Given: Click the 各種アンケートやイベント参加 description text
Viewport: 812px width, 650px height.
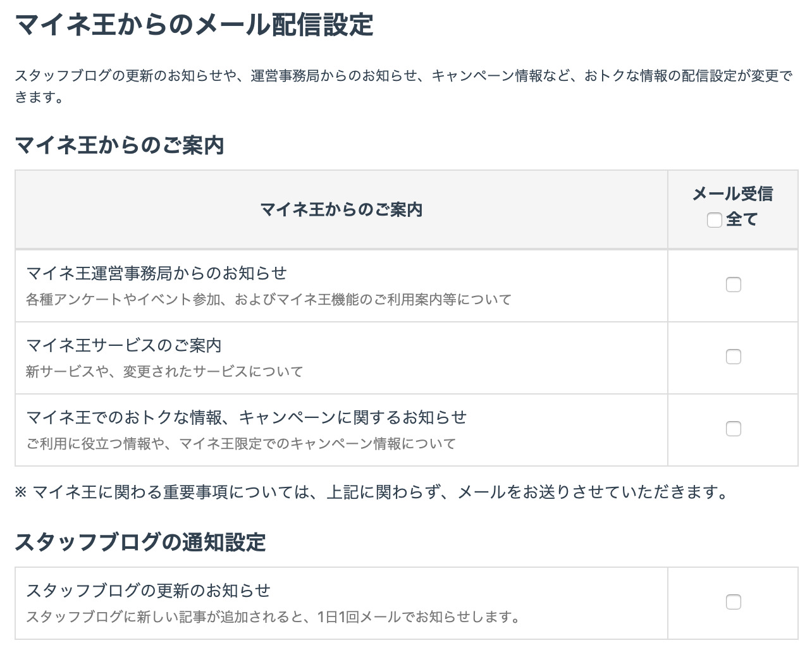Looking at the screenshot, I should (268, 300).
